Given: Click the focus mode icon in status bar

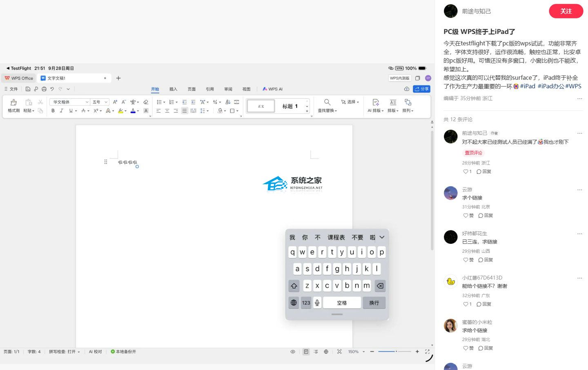Looking at the screenshot, I should pos(339,352).
